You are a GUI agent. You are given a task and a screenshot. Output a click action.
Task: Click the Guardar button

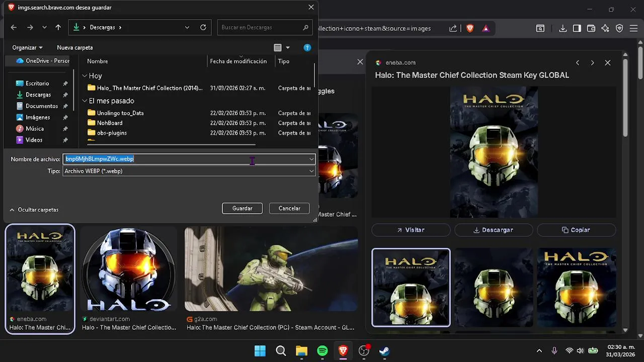(242, 208)
